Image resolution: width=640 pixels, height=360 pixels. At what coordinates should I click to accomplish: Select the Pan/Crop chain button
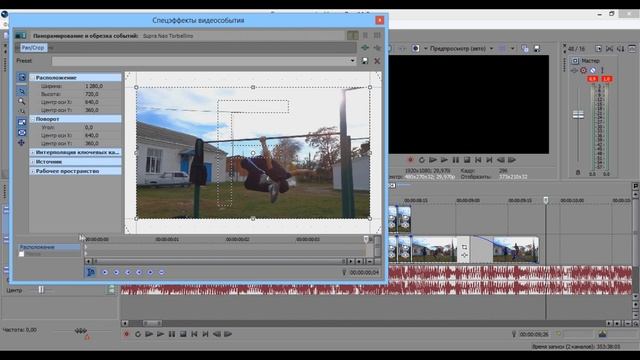(x=33, y=48)
